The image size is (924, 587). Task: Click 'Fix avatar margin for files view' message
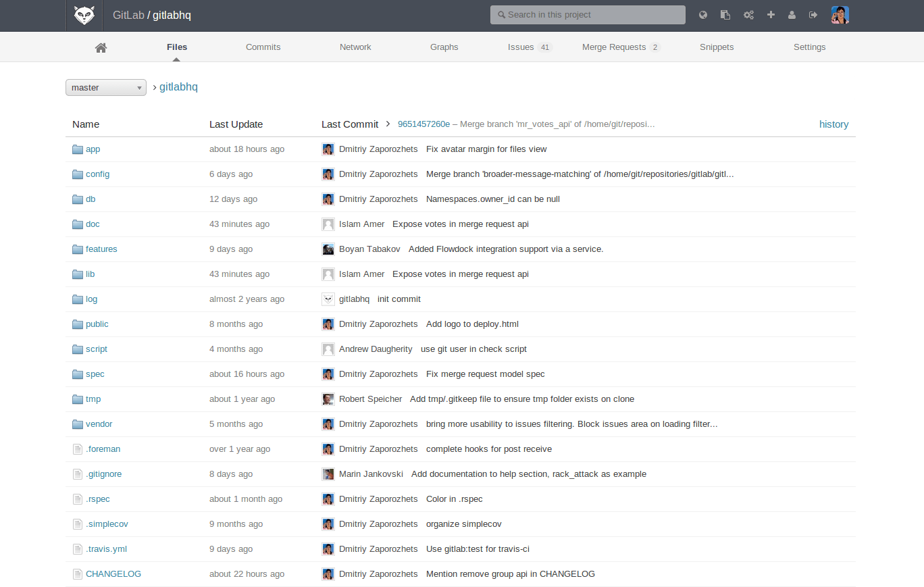pyautogui.click(x=486, y=149)
